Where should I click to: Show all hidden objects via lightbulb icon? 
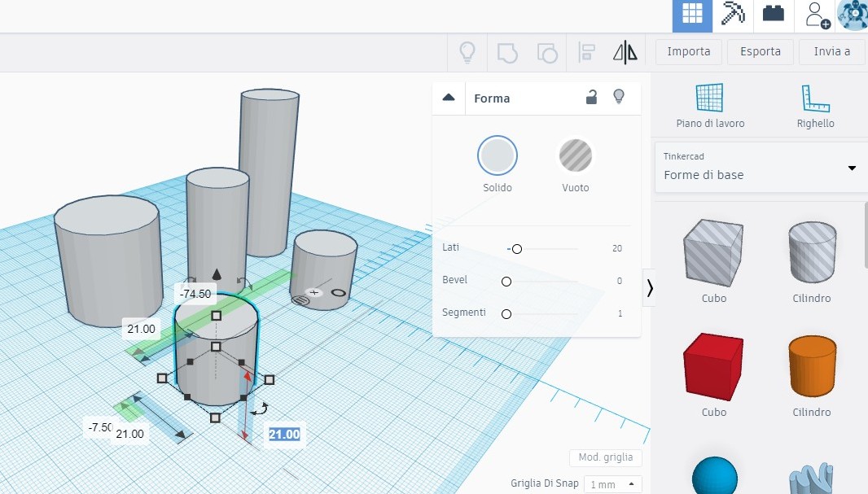click(x=467, y=51)
